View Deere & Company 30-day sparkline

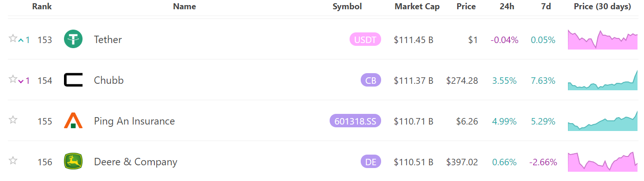tap(603, 161)
